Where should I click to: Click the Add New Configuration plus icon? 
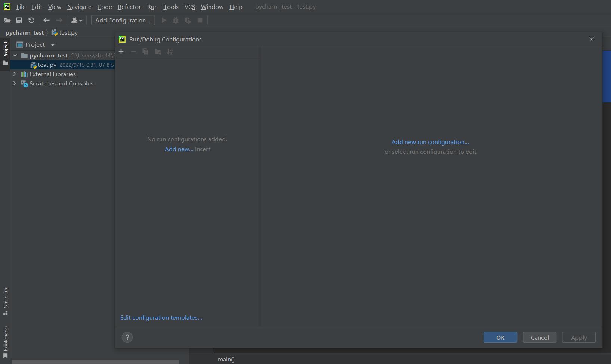point(121,52)
